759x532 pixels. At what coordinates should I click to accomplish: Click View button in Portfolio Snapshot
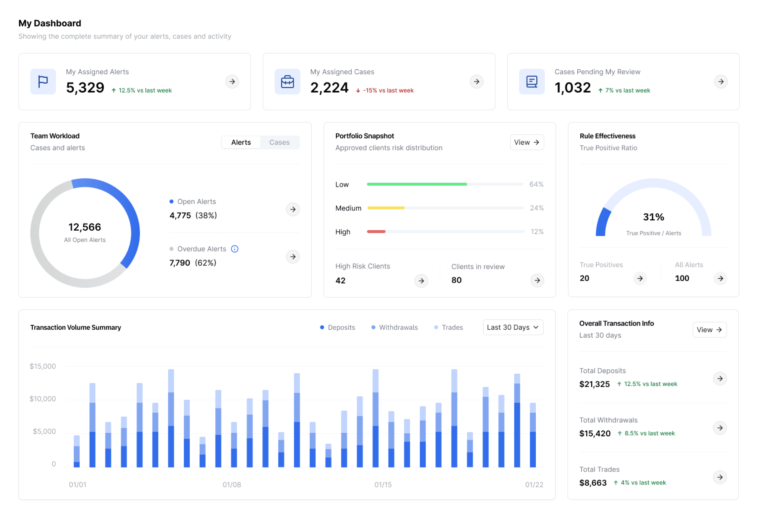527,143
